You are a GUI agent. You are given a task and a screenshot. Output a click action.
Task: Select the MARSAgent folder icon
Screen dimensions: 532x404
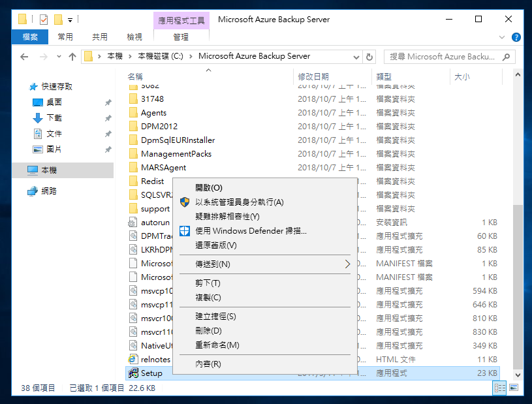click(x=133, y=167)
